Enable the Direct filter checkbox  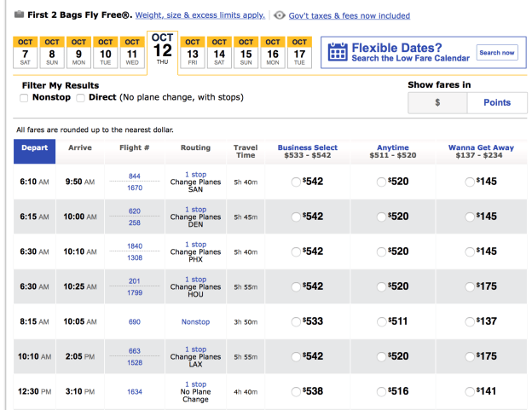[80, 98]
